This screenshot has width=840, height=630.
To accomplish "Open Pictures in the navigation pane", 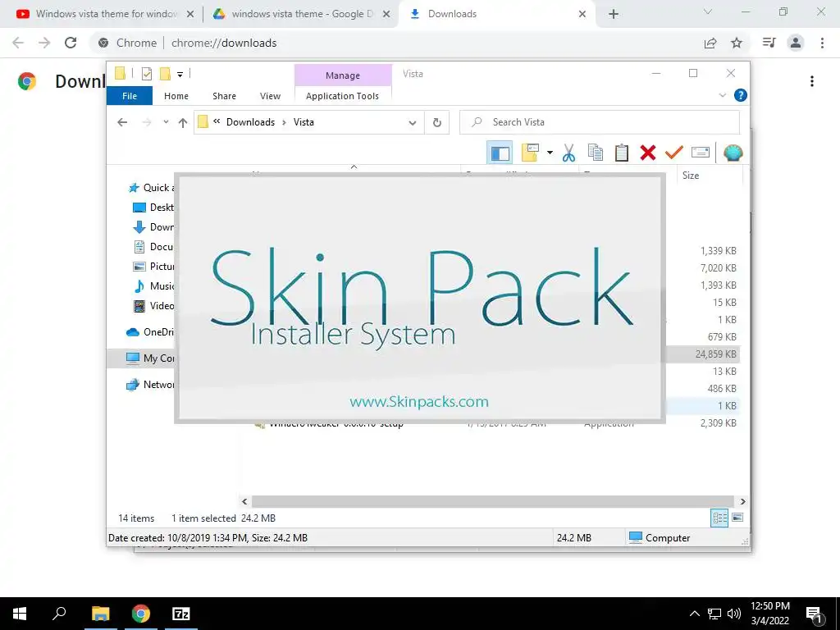I will point(153,267).
